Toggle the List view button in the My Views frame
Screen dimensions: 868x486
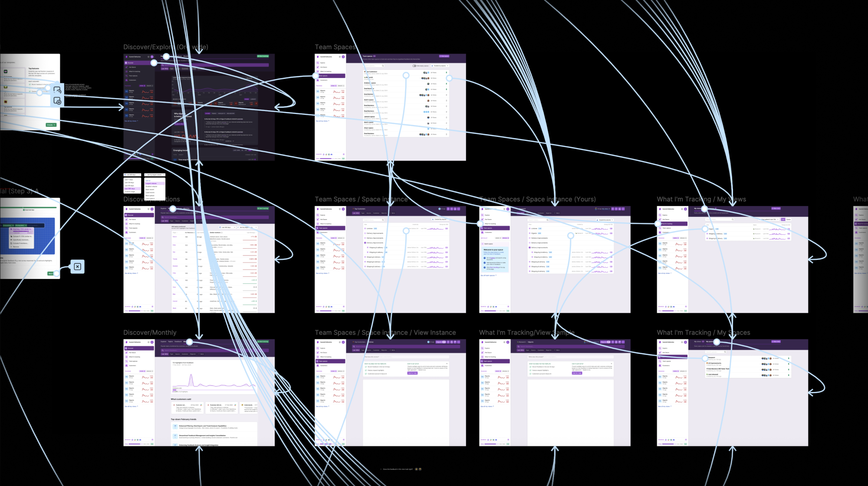click(783, 220)
